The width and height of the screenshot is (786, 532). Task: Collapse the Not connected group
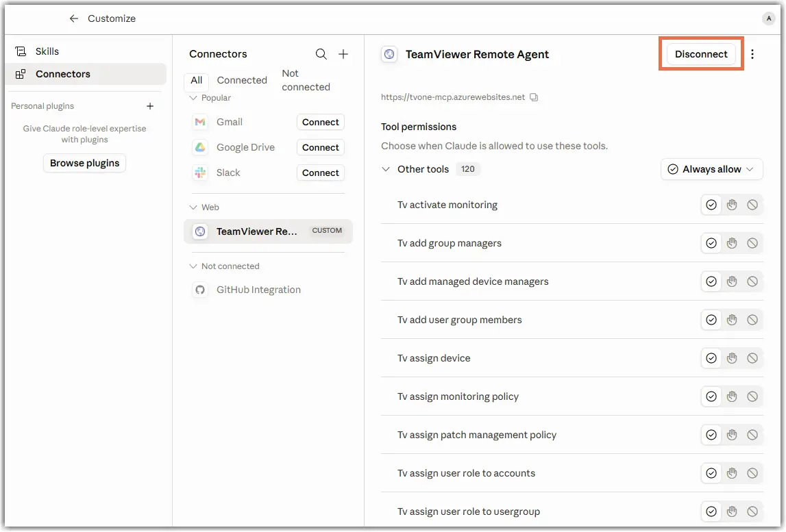(193, 266)
